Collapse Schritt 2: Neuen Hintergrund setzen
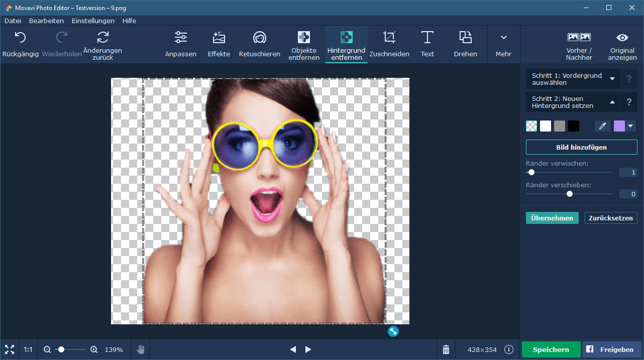This screenshot has height=360, width=644. click(573, 102)
